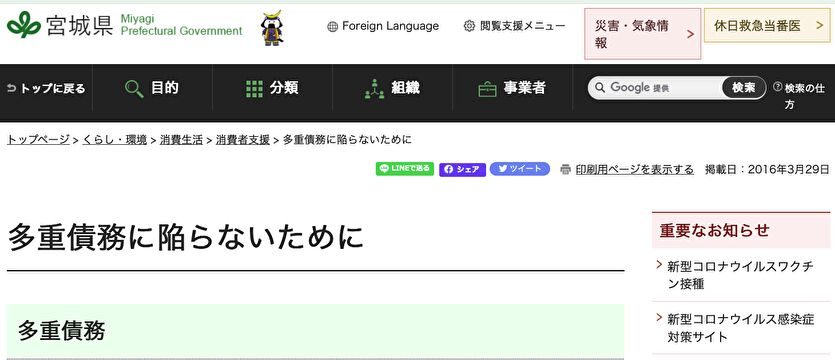Open Foreign Language options
The width and height of the screenshot is (835, 360).
pyautogui.click(x=383, y=26)
